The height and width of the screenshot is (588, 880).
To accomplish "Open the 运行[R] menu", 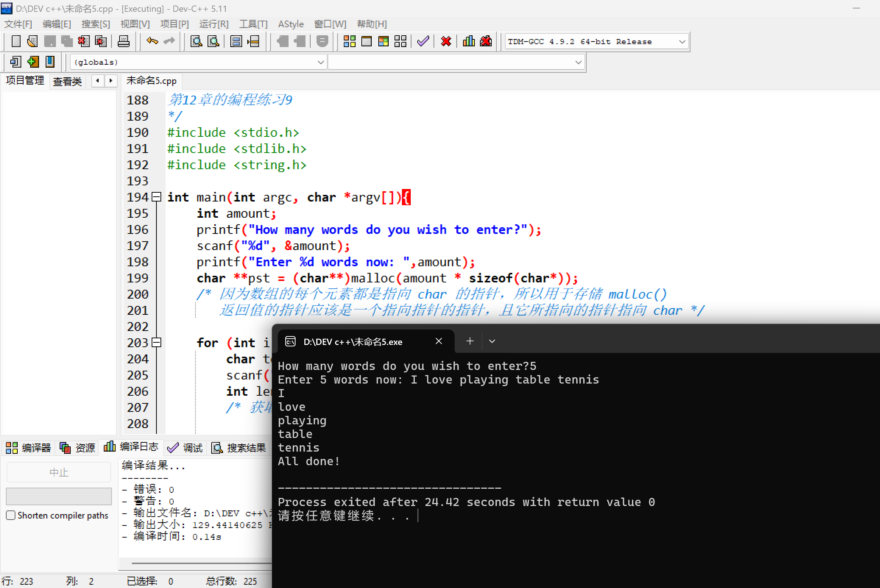I will coord(213,24).
